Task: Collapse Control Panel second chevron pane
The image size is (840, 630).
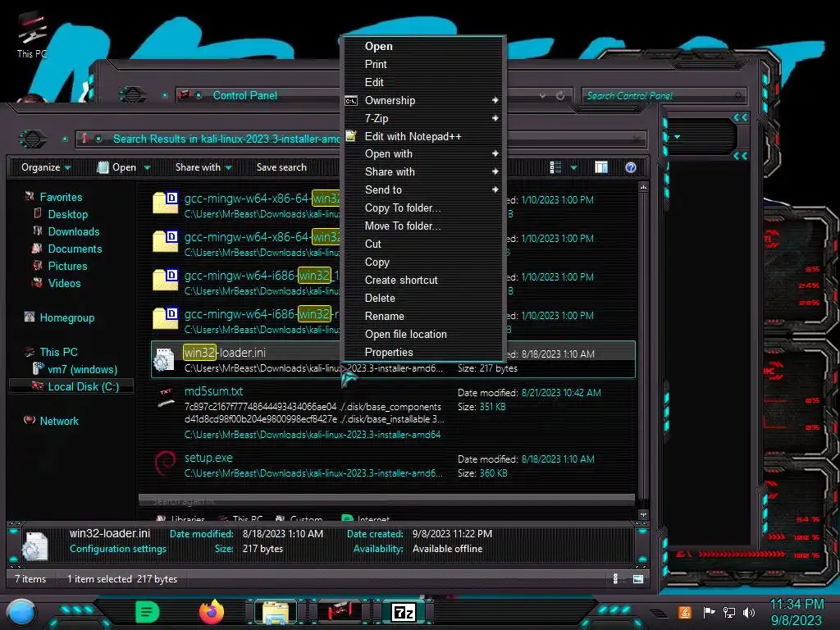Action: point(741,156)
